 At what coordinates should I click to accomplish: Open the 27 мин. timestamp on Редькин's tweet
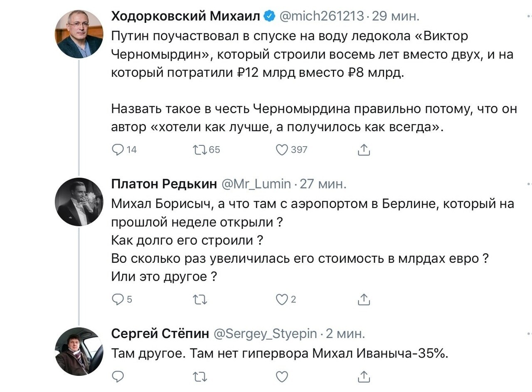[x=323, y=184]
